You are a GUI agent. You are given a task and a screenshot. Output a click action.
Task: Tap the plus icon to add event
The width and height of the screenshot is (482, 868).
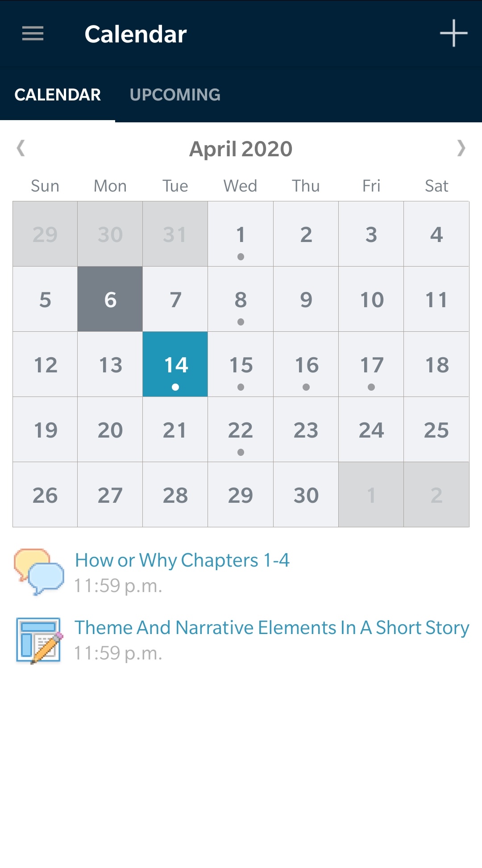[453, 33]
